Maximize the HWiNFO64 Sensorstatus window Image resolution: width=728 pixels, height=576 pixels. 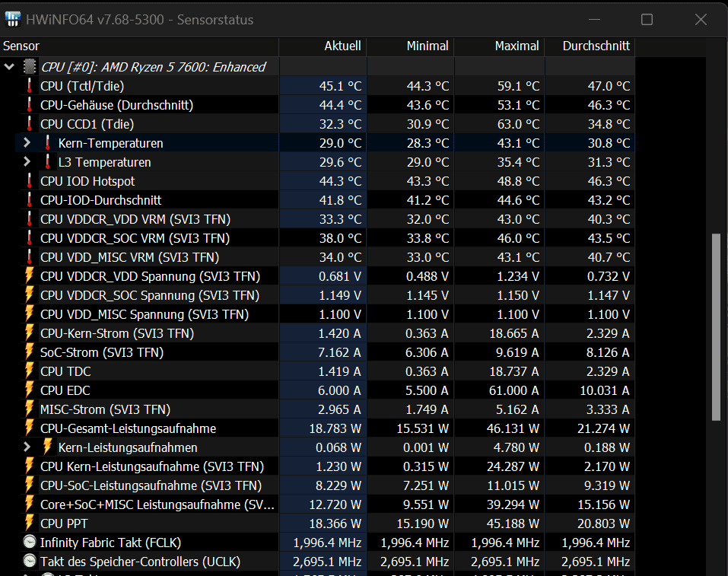647,19
